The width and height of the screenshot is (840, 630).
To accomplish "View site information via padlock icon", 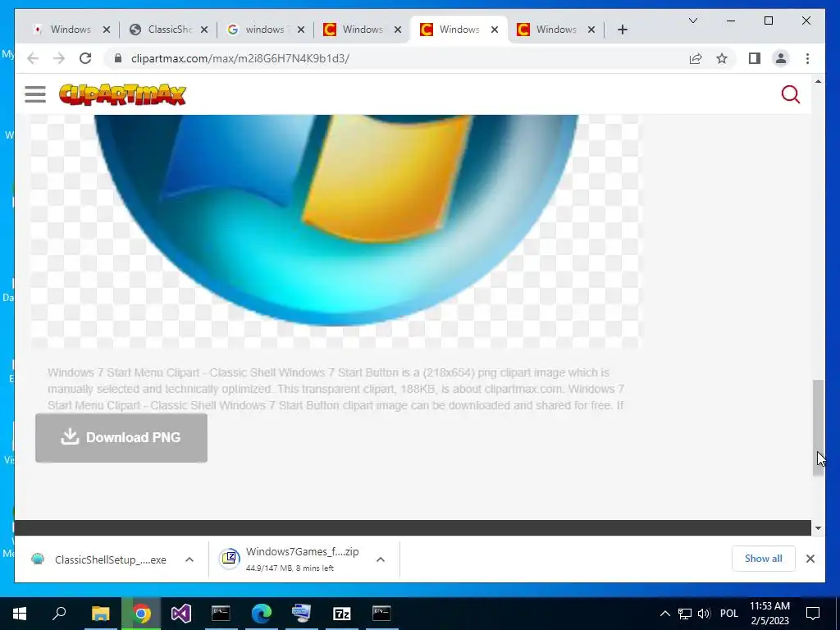I will coord(118,58).
